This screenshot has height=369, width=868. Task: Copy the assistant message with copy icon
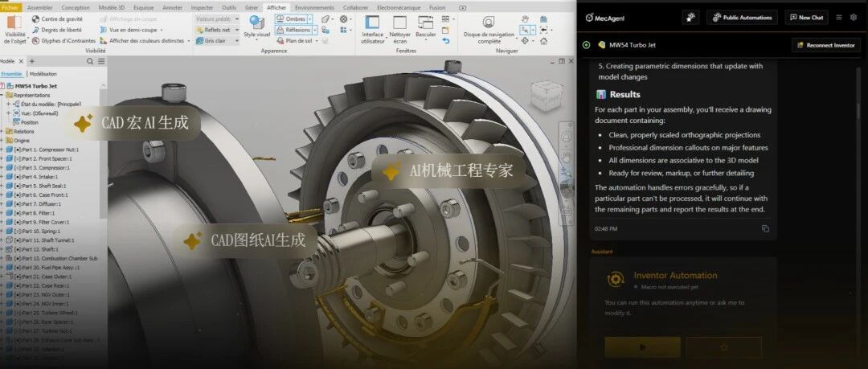[765, 229]
